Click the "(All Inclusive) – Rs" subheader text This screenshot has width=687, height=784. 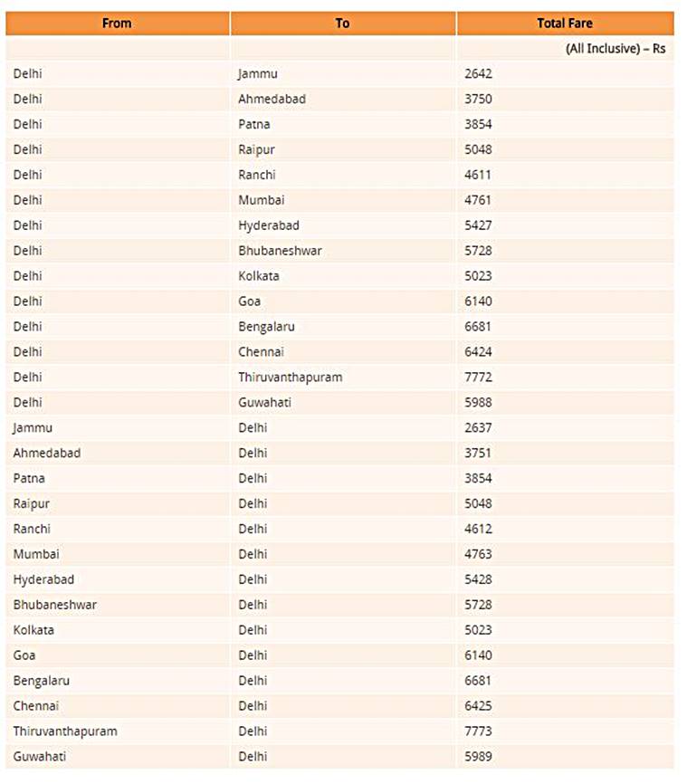pos(615,49)
